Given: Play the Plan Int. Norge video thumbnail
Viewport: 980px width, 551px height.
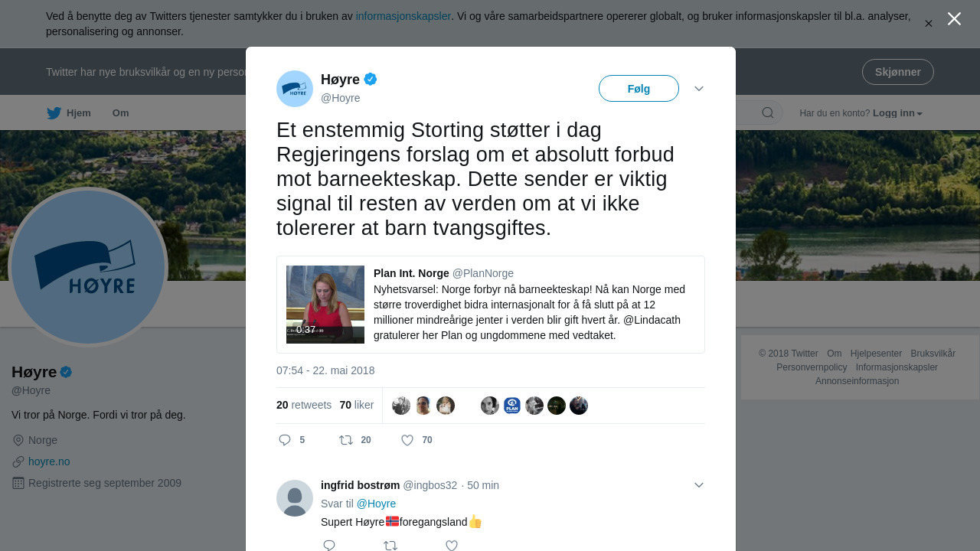Looking at the screenshot, I should 325,305.
